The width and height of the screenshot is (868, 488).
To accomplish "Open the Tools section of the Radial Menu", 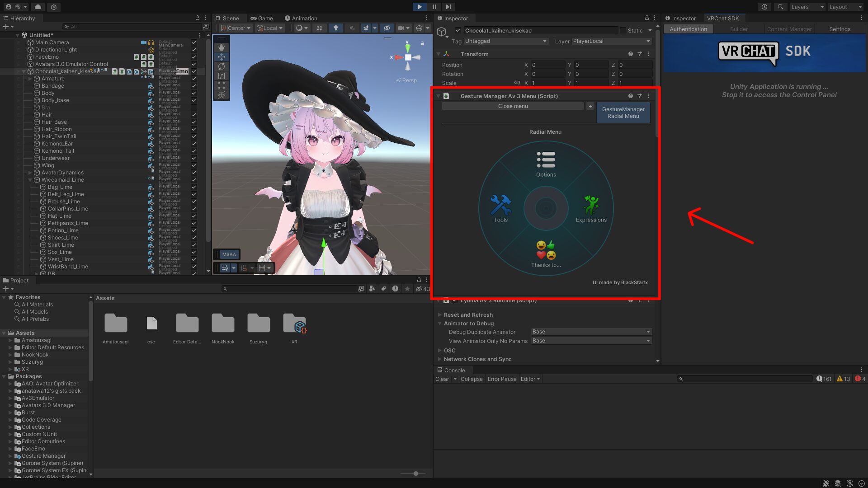I will (500, 208).
